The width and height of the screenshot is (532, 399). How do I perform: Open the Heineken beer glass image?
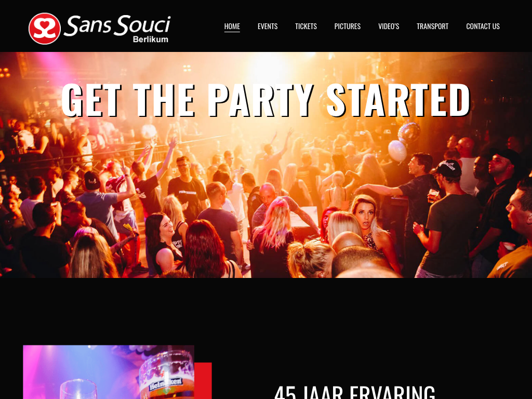[x=109, y=372]
